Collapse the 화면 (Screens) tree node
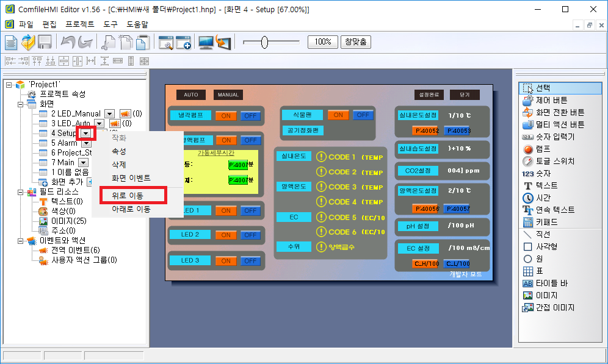This screenshot has width=608, height=364. click(x=20, y=104)
